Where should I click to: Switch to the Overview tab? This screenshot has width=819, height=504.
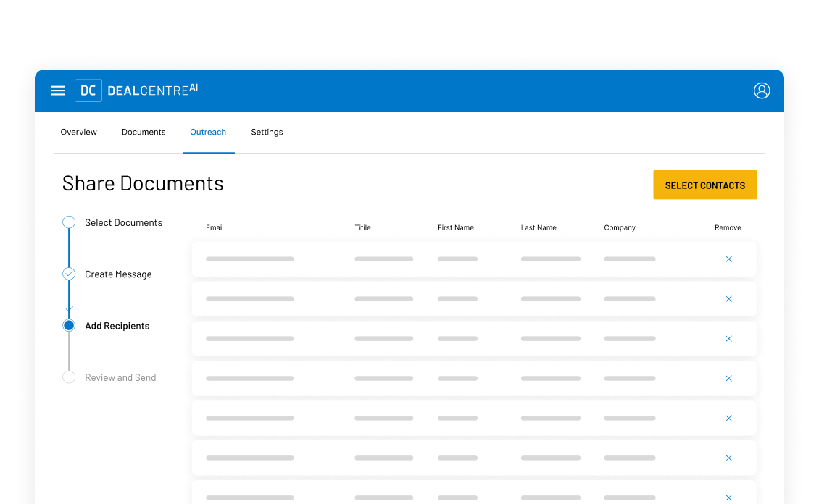coord(78,132)
